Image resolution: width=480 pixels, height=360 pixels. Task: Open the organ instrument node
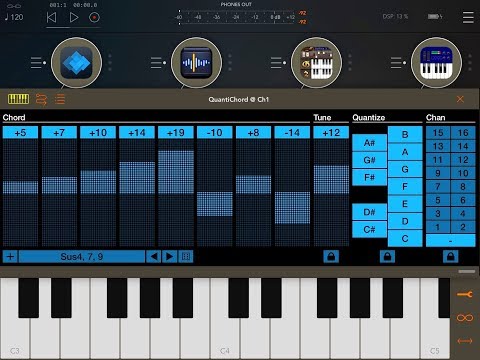point(316,63)
